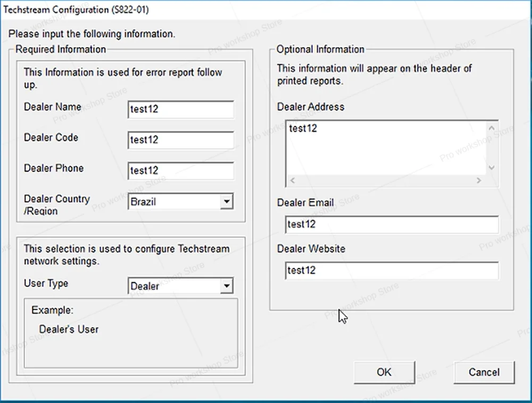Click the 'Dealer Name' label

(x=53, y=107)
